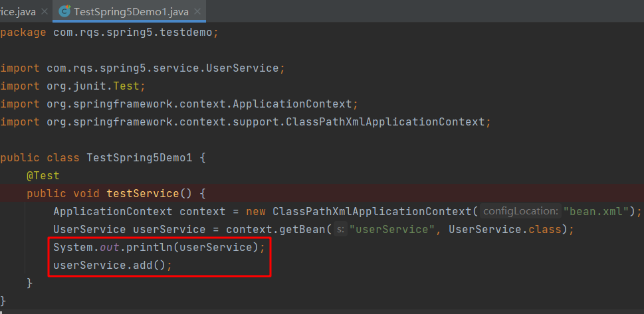Click the org.junit.Test import
644x314 pixels.
72,86
